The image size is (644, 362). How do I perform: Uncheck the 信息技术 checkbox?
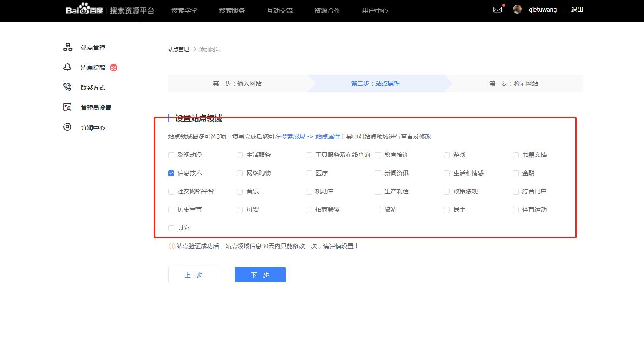tap(171, 173)
